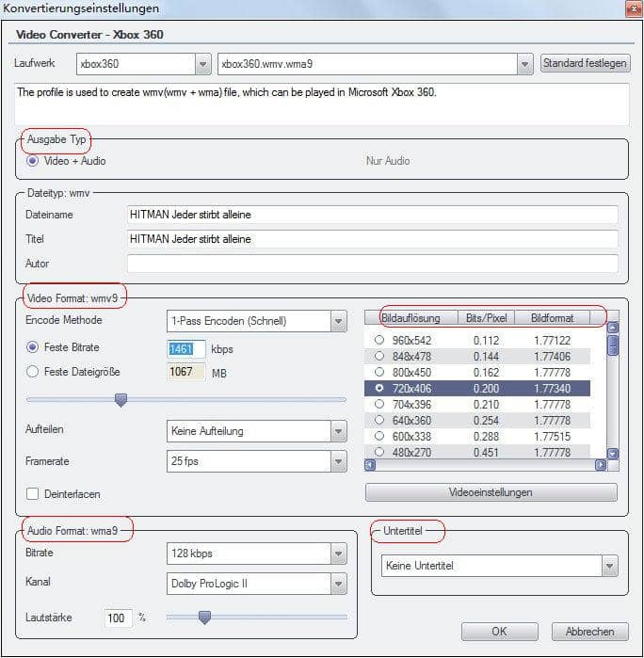Image resolution: width=644 pixels, height=658 pixels.
Task: Open the audio Bitrate 128 kbps dropdown
Action: (x=256, y=554)
